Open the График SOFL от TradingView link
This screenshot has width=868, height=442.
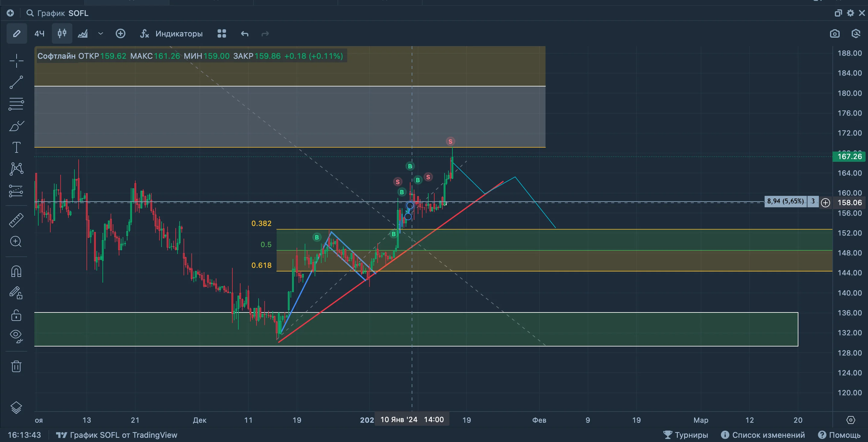(116, 435)
